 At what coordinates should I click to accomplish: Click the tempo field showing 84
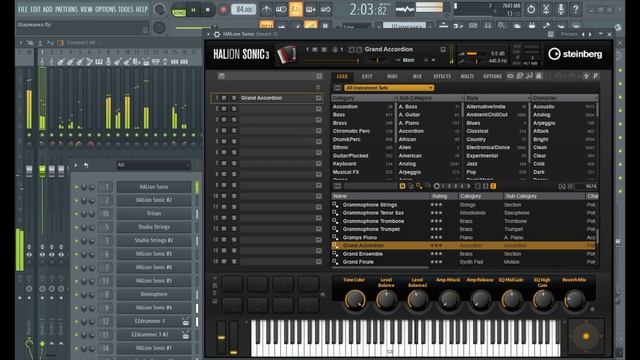coord(243,9)
